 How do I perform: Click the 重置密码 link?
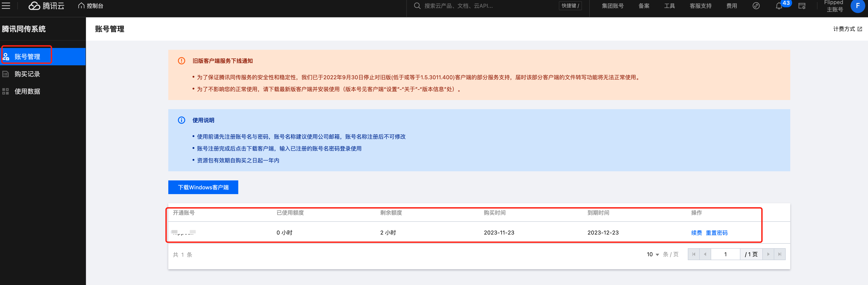[x=716, y=233]
